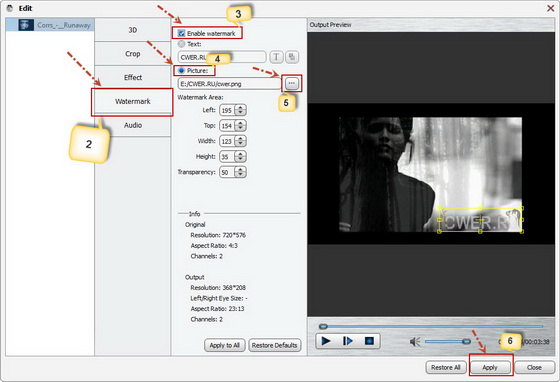Click Aspect Ratio: 23:13 text
The image size is (560, 382).
(217, 308)
